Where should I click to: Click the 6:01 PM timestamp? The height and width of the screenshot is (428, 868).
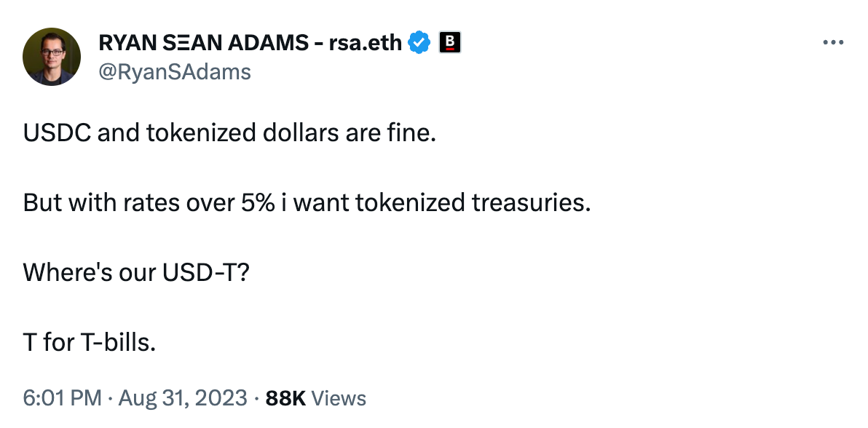point(62,398)
